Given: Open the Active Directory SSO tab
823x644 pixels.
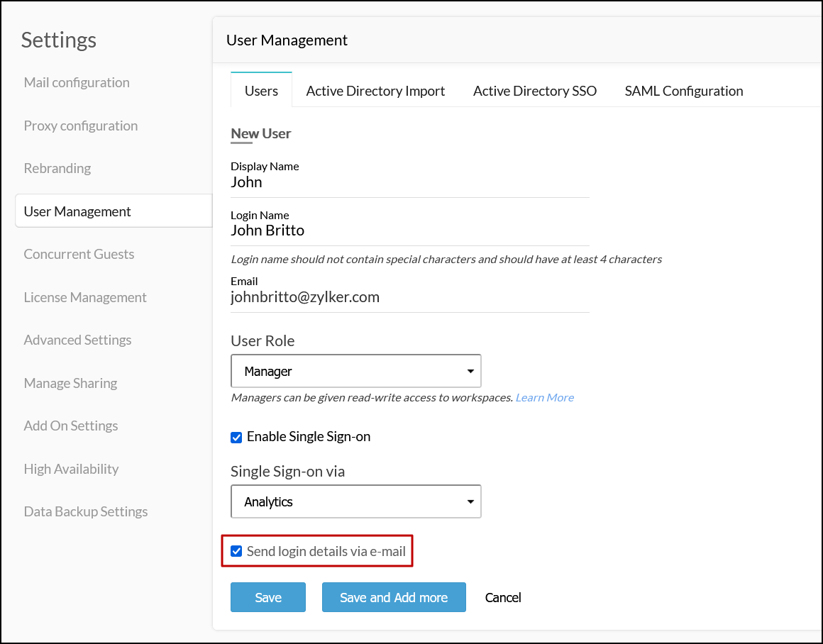Looking at the screenshot, I should (x=535, y=91).
